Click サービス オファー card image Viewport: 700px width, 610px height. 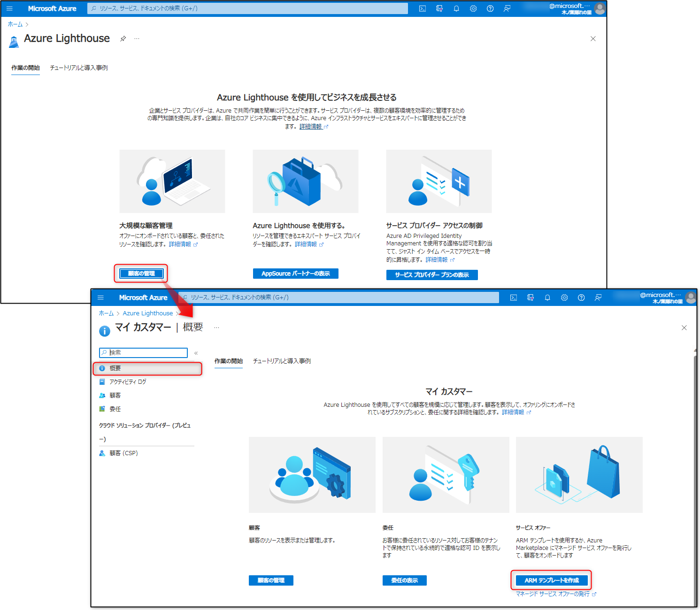pos(579,475)
